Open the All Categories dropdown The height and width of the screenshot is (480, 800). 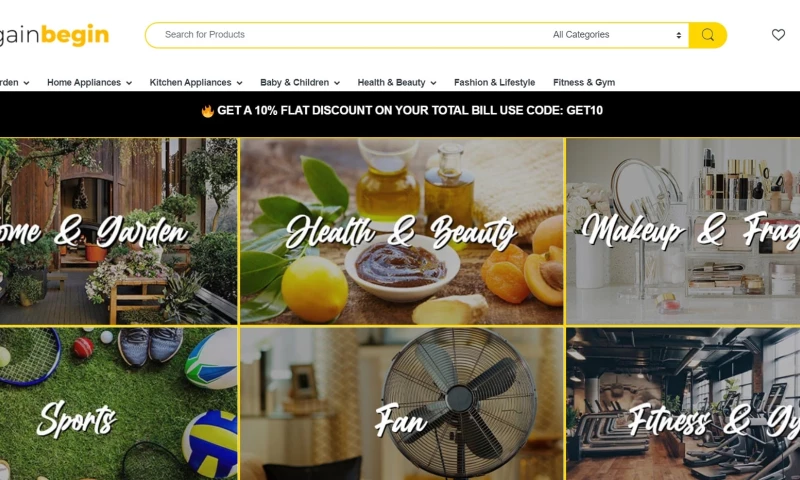pos(616,35)
